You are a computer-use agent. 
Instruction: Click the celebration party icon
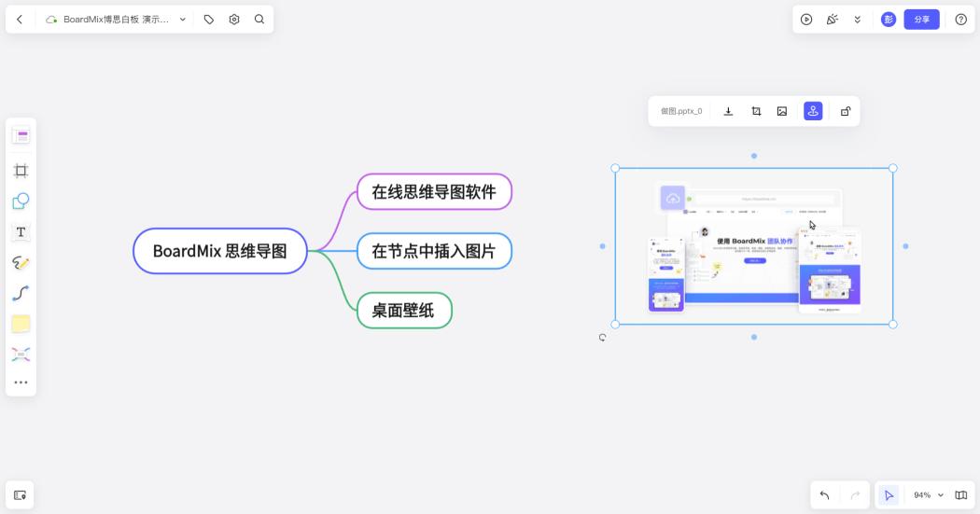coord(832,20)
